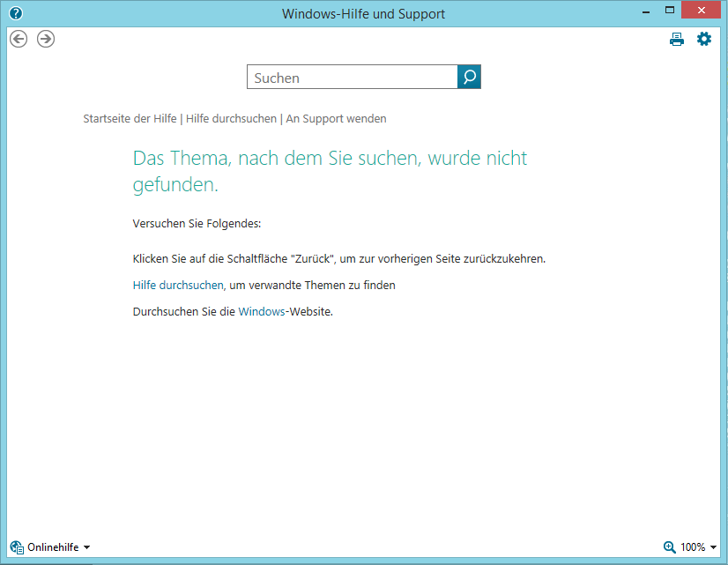Maximize the help window

pyautogui.click(x=669, y=11)
